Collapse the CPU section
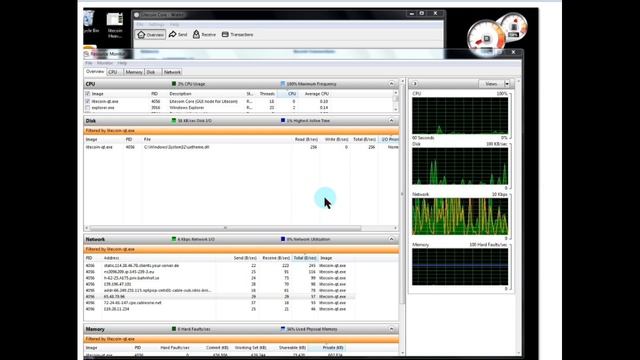This screenshot has height=360, width=640. (391, 84)
